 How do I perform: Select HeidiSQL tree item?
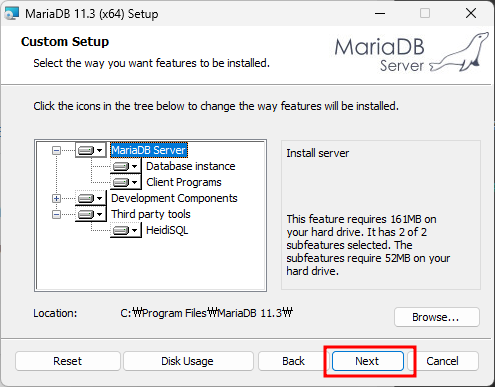click(x=167, y=230)
